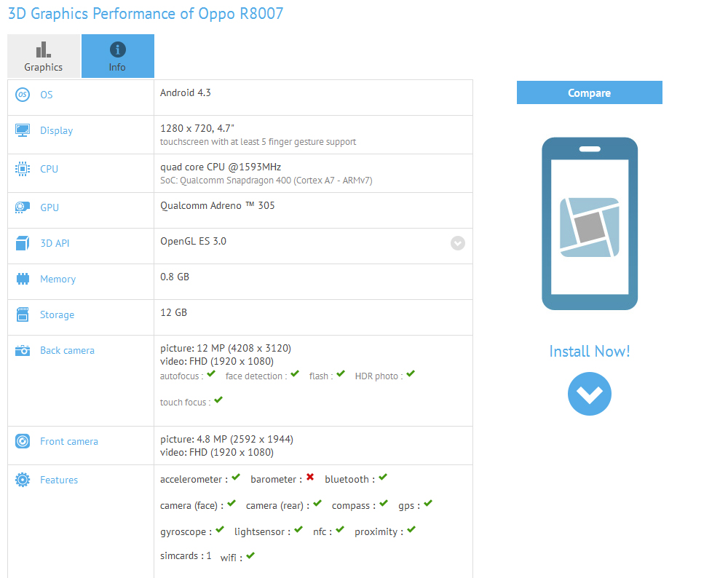Click the Install Now! link

pos(590,352)
